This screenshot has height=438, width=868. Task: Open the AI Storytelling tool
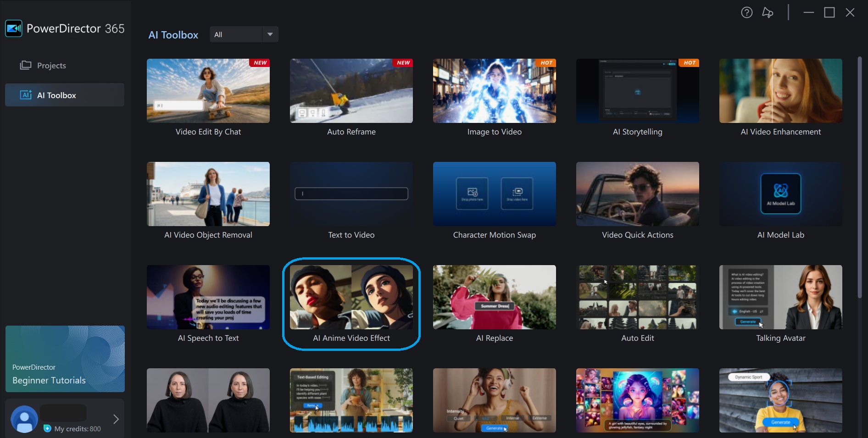[638, 91]
